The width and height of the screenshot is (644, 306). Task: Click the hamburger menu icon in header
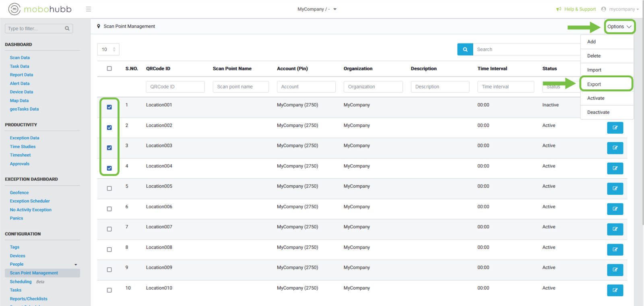click(x=89, y=9)
